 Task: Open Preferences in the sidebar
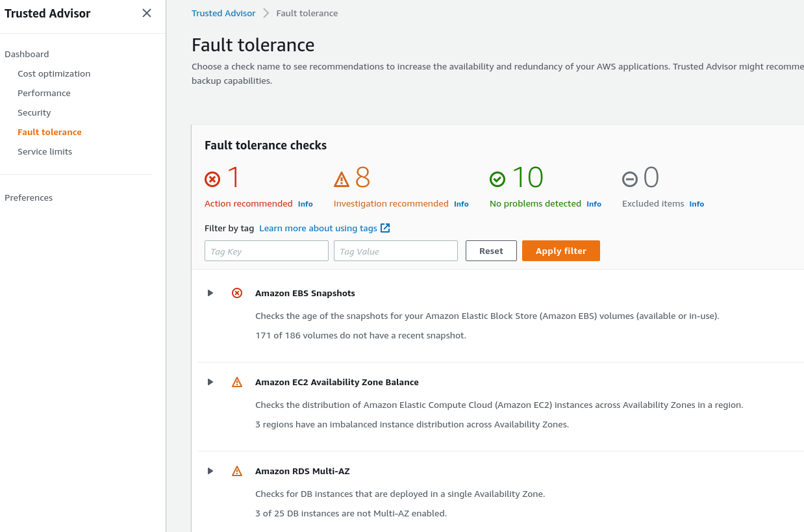click(29, 197)
